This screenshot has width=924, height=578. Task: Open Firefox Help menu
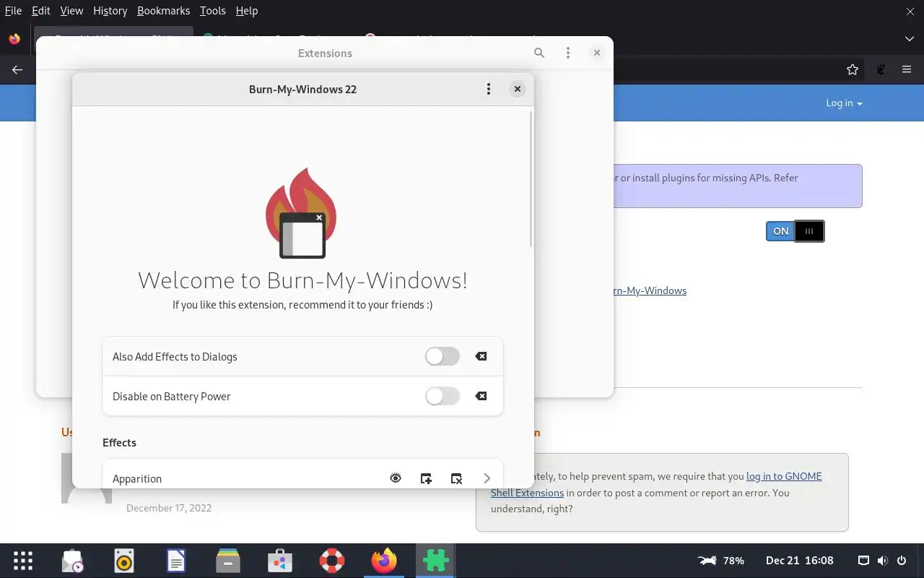pos(247,11)
